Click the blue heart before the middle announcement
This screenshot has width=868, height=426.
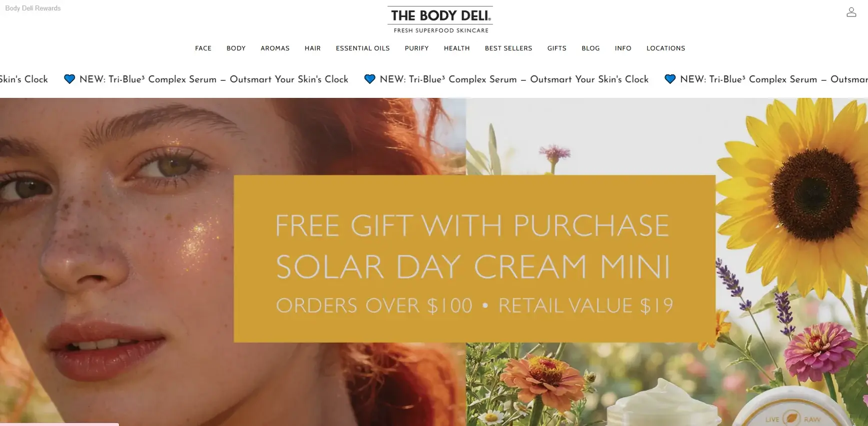(x=370, y=79)
